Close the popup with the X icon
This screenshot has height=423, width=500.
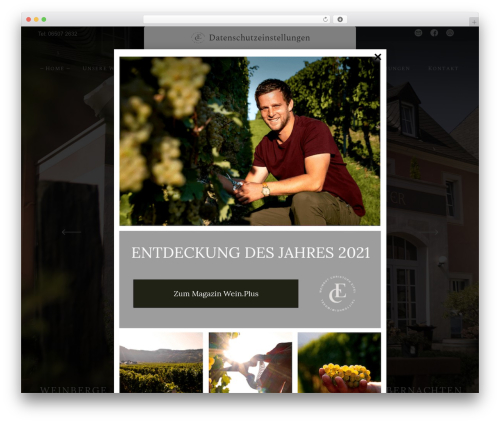pyautogui.click(x=377, y=57)
